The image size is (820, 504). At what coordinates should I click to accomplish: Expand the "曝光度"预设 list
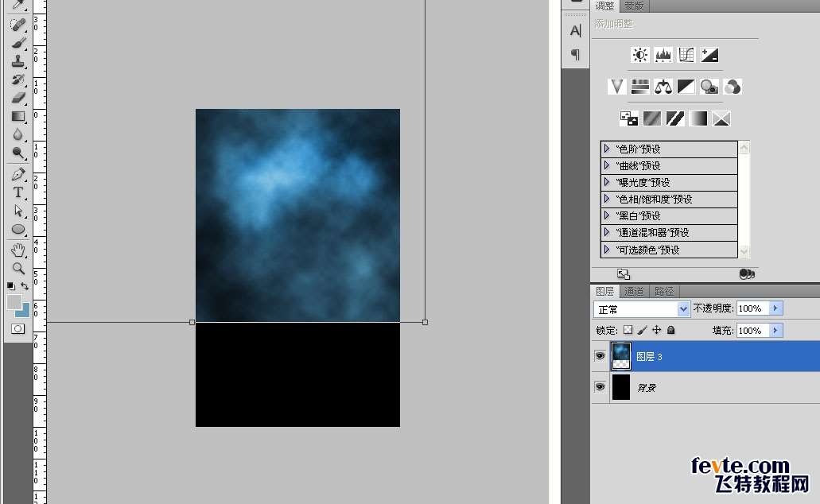[x=607, y=182]
